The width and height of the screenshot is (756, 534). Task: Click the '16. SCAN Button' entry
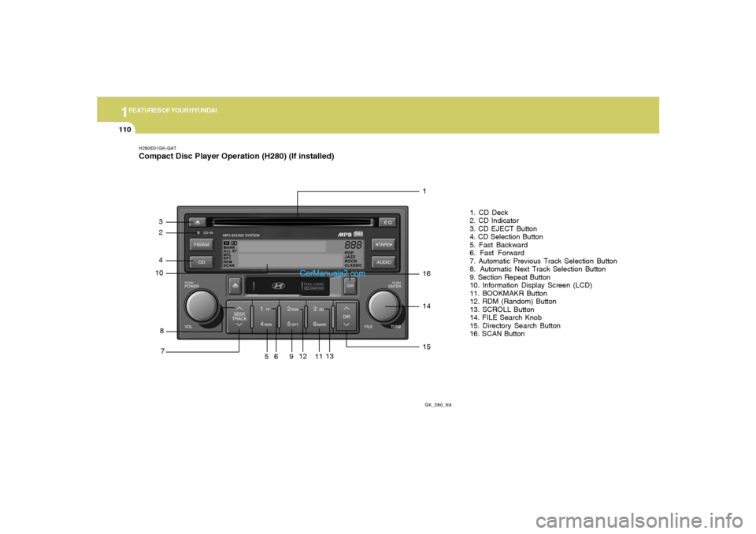tap(497, 334)
